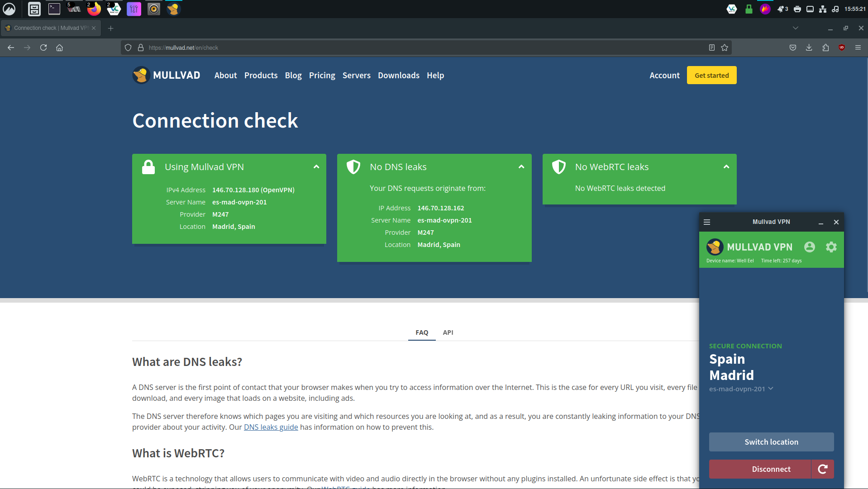Click IPv4 address 146.70.128.180 (OpenVPN)

click(253, 190)
